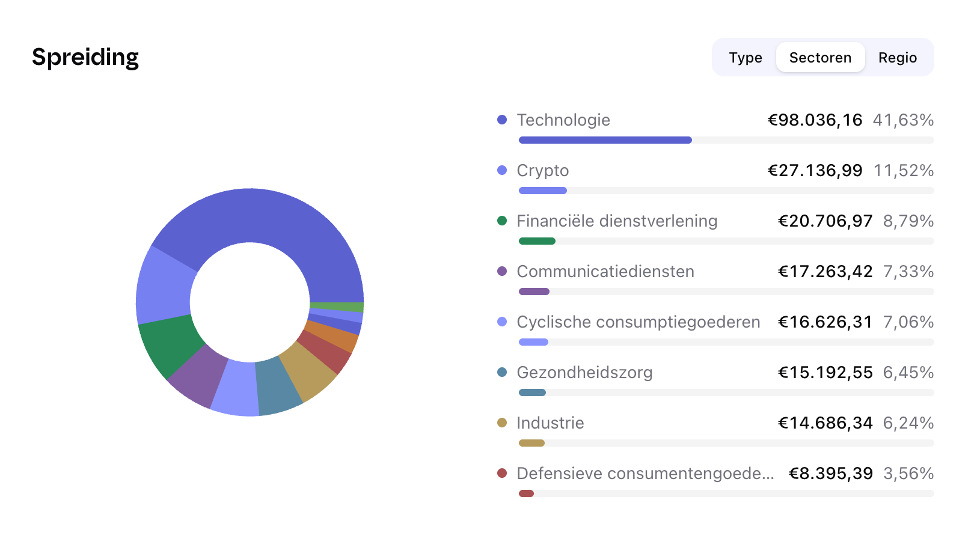The height and width of the screenshot is (541, 980).
Task: Select the Sectoren tab
Action: pos(820,58)
